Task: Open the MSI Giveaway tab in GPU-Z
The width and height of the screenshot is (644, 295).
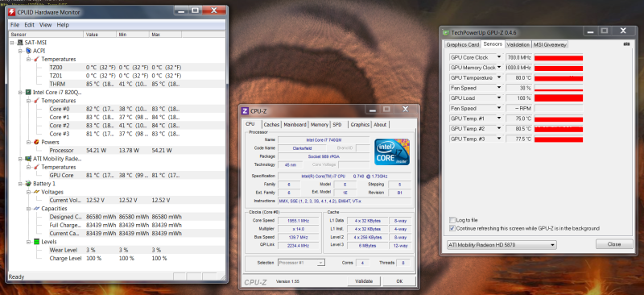Action: pos(550,44)
